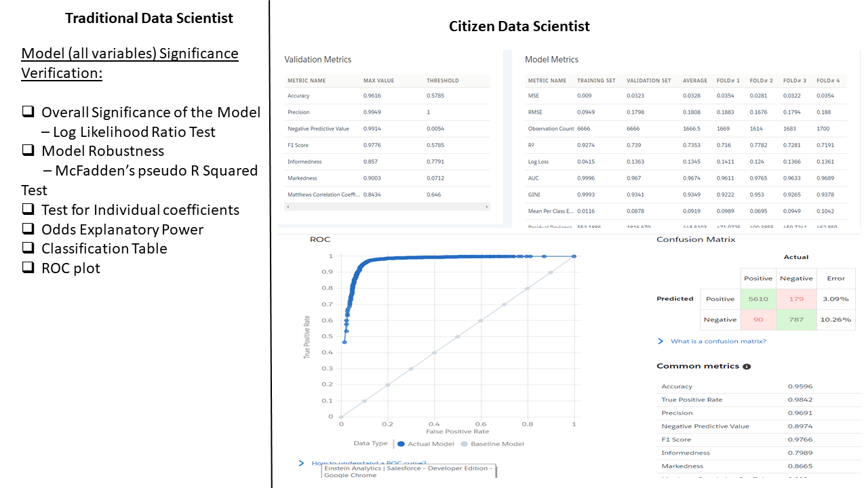Check the Classification Table checkbox
The height and width of the screenshot is (488, 868).
[28, 249]
